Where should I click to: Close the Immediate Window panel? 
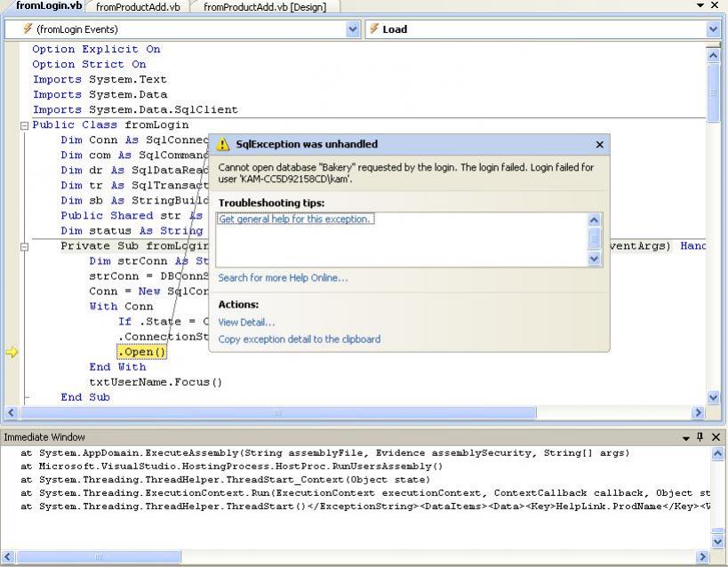[716, 437]
